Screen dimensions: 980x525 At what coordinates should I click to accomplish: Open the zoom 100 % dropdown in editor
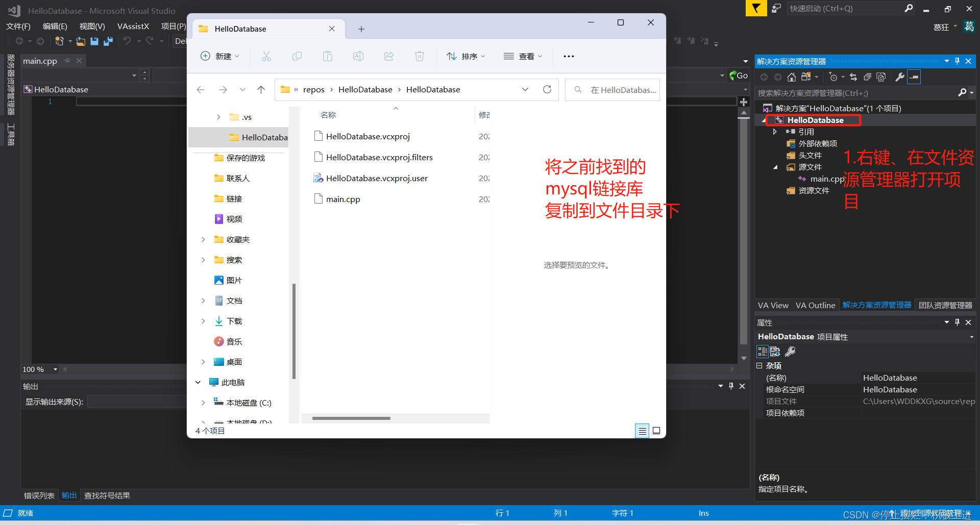point(55,369)
